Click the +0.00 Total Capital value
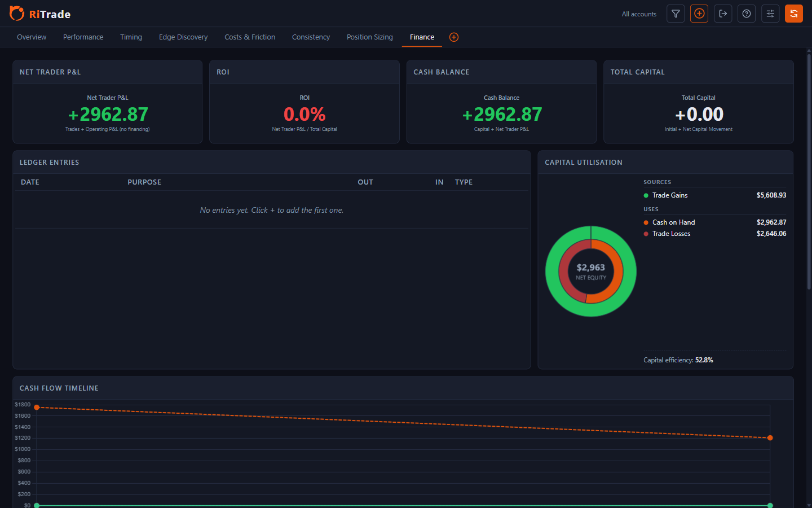This screenshot has height=508, width=812. (x=699, y=115)
